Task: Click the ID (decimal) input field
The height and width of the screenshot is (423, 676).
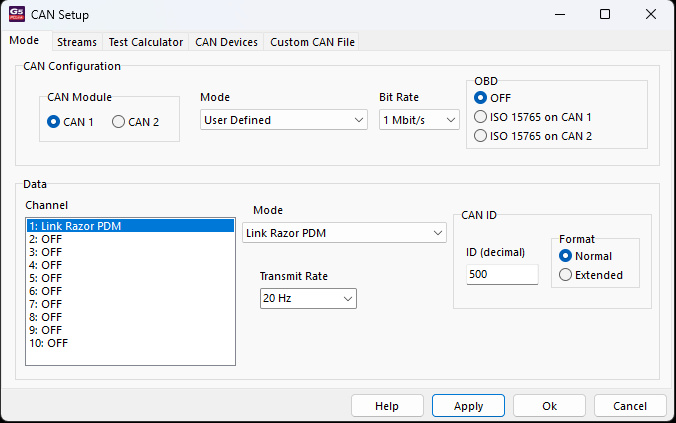Action: 502,274
